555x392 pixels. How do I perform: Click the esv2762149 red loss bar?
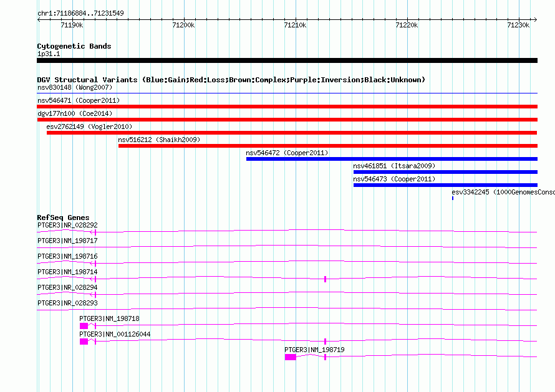[x=292, y=133]
